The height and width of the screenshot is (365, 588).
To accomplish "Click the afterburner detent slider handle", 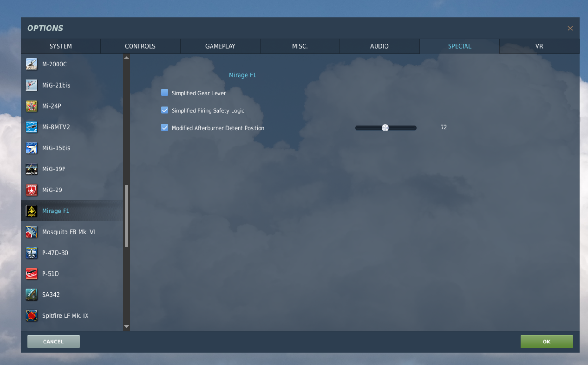I will coord(385,128).
